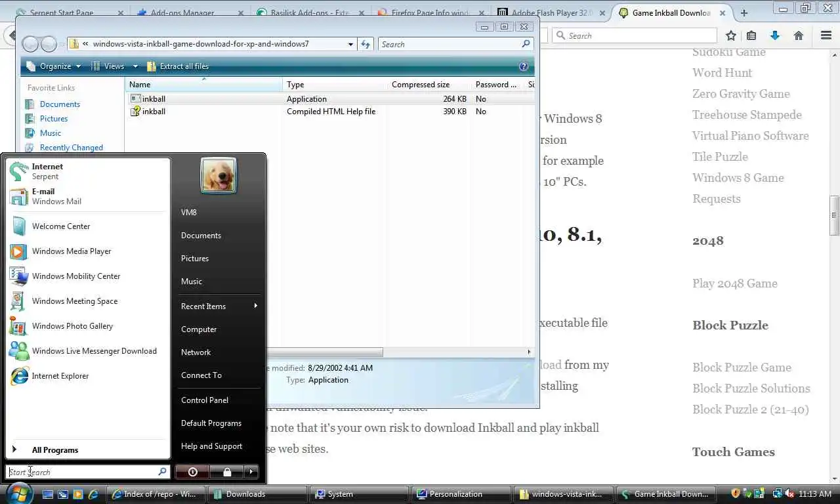Click the Explorer help question mark icon
The width and height of the screenshot is (840, 504).
pyautogui.click(x=524, y=66)
